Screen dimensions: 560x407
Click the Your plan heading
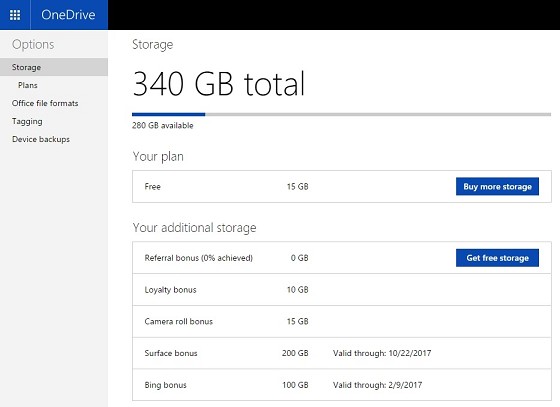tap(158, 157)
